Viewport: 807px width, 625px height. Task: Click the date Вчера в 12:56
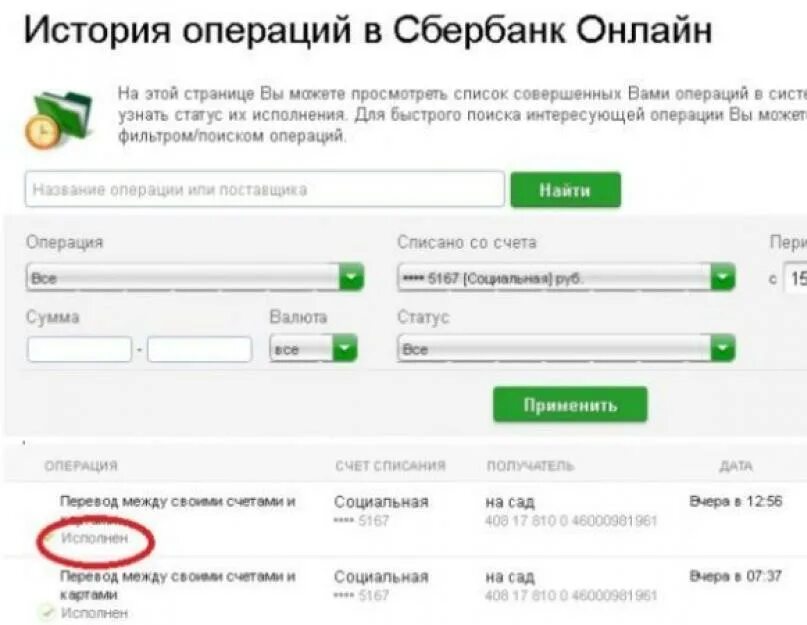coord(736,501)
